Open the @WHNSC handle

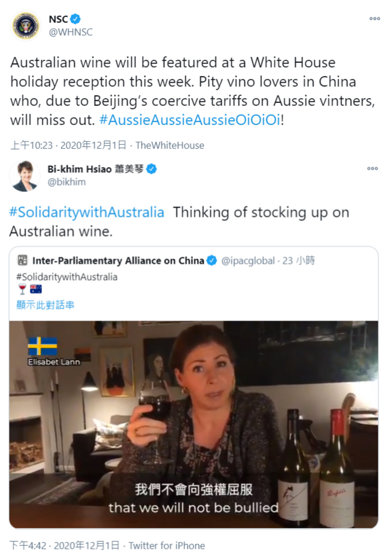[x=71, y=32]
